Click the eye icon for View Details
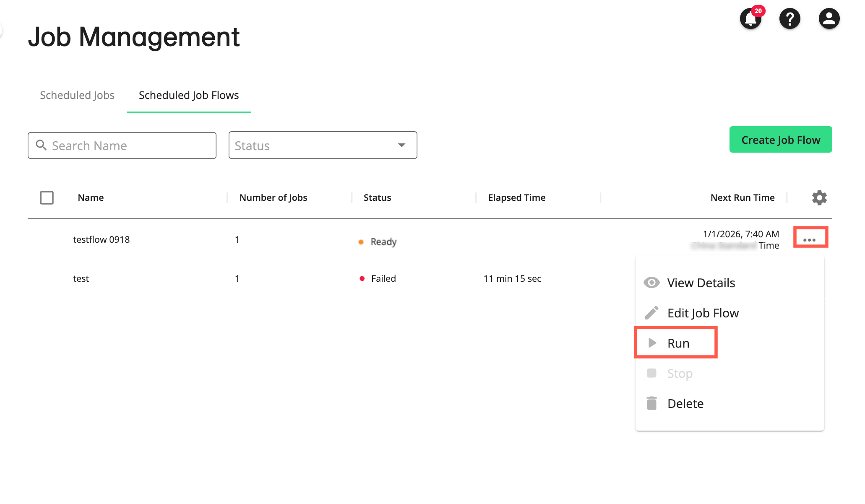Viewport: 865px width, 504px height. click(651, 283)
